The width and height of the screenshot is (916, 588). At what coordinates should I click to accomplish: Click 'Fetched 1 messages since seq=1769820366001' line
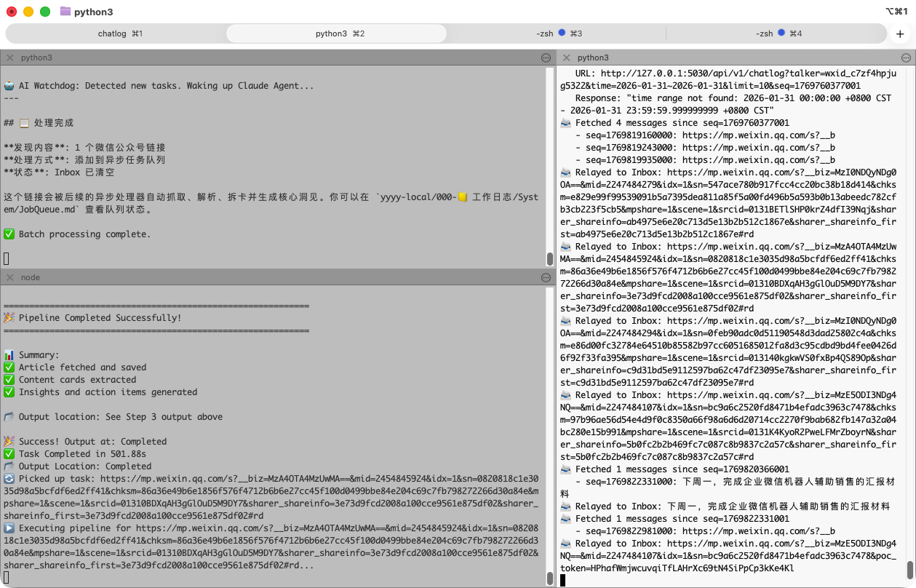674,469
